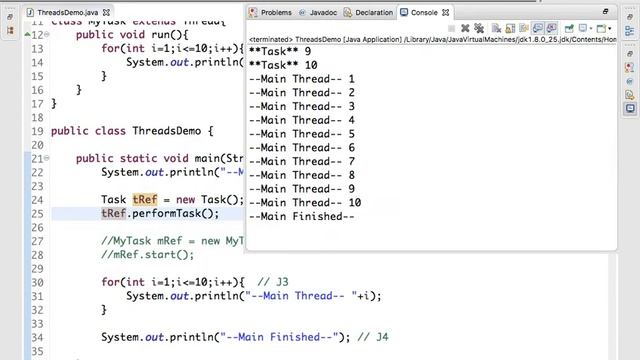Click the highlighted tRef variable on line 24
This screenshot has width=640, height=360.
pyautogui.click(x=145, y=200)
